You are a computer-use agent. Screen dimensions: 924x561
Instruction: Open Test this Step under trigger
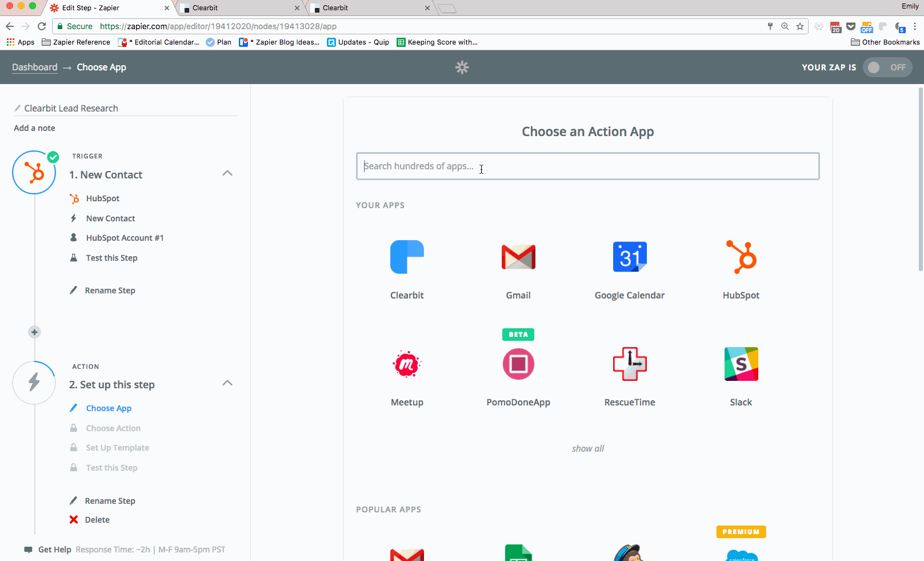pos(111,258)
